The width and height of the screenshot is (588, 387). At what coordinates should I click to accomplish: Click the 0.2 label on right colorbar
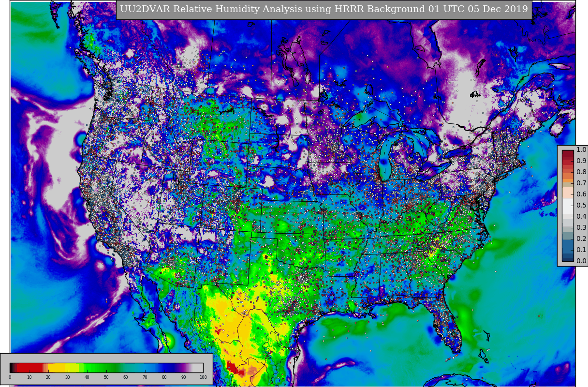click(x=581, y=239)
